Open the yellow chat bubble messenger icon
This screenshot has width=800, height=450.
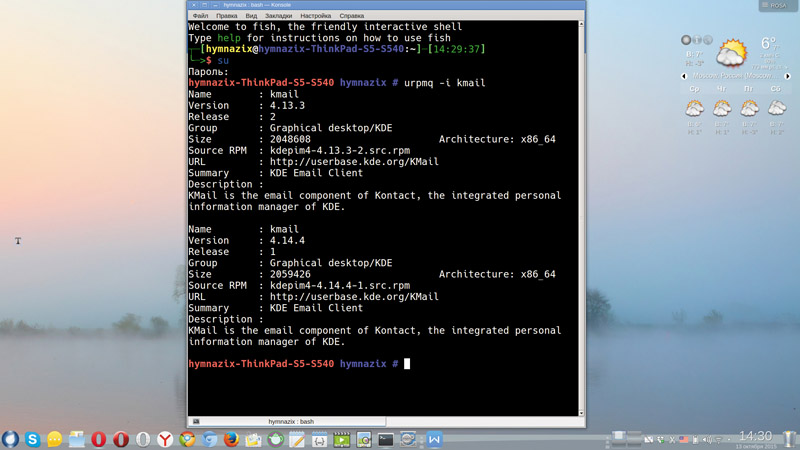coord(55,439)
